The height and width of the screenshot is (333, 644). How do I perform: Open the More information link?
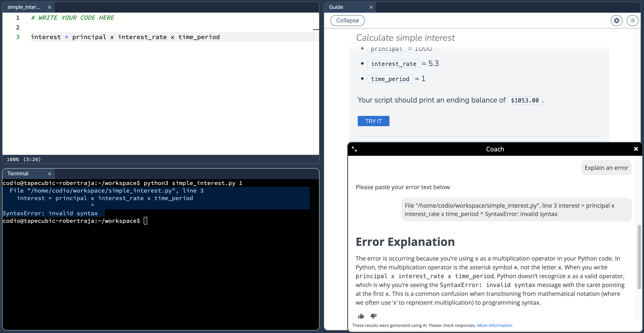tap(495, 325)
